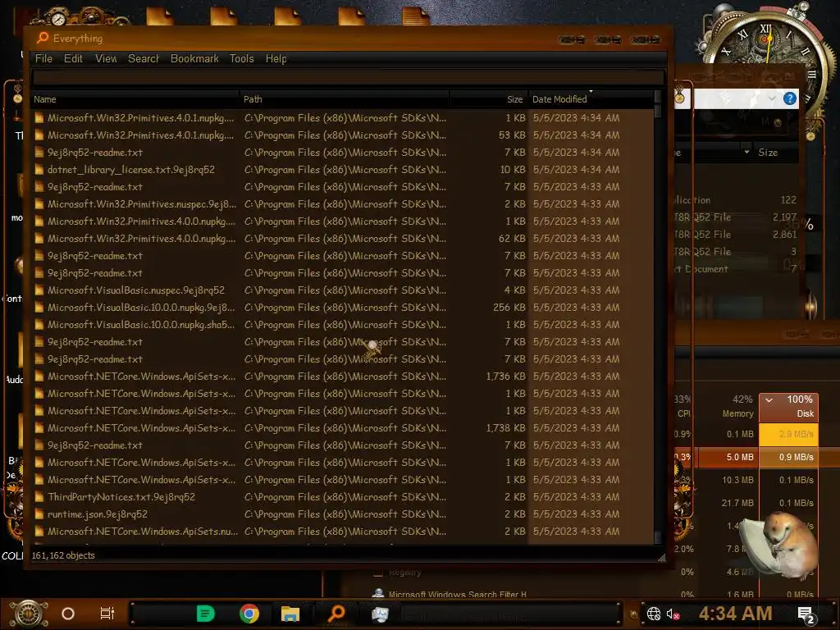The image size is (840, 630).
Task: Click the 53 KB size cell
Action: [x=512, y=135]
